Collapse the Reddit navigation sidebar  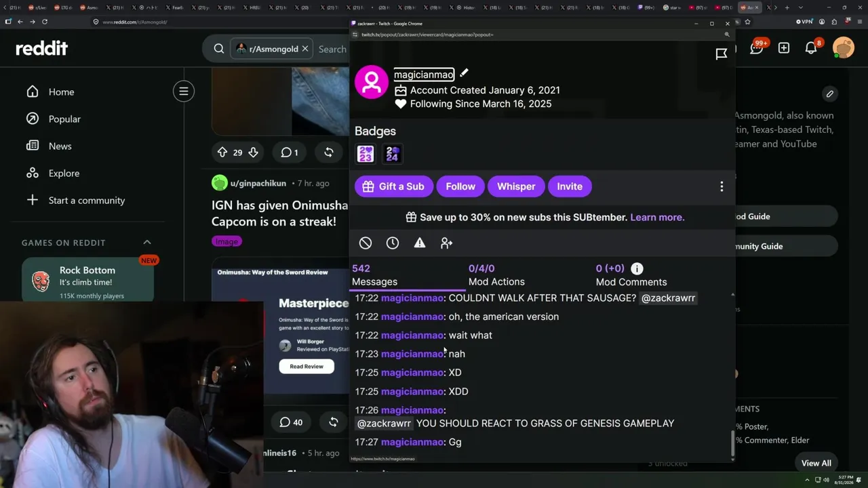pyautogui.click(x=184, y=91)
